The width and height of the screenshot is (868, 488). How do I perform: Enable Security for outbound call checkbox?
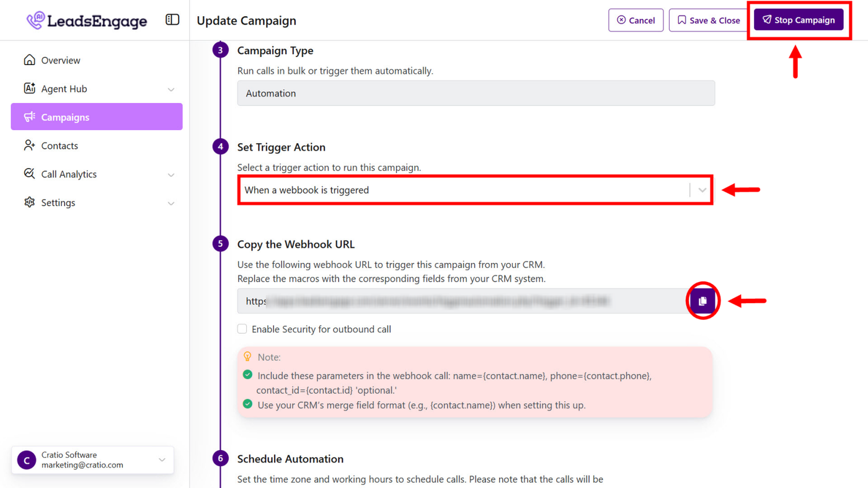(242, 329)
